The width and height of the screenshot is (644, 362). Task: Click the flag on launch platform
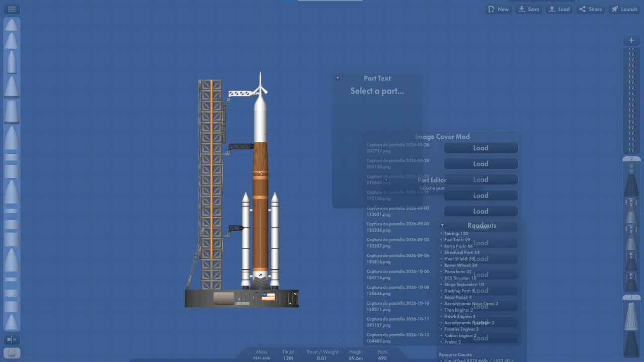[268, 297]
